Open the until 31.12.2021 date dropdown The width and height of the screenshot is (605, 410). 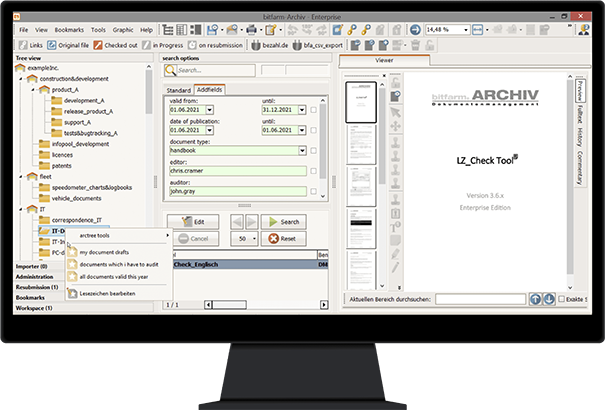click(x=302, y=110)
